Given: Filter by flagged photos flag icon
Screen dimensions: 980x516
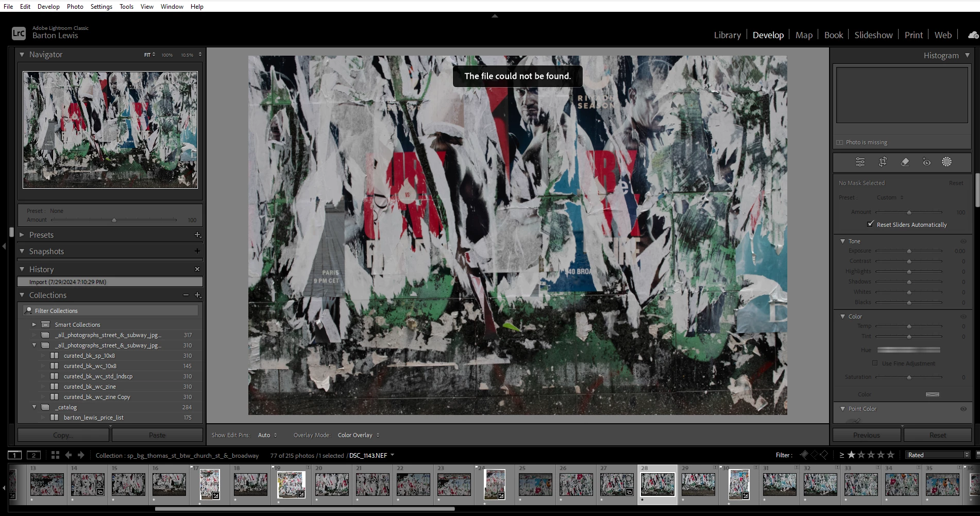Looking at the screenshot, I should coord(804,455).
